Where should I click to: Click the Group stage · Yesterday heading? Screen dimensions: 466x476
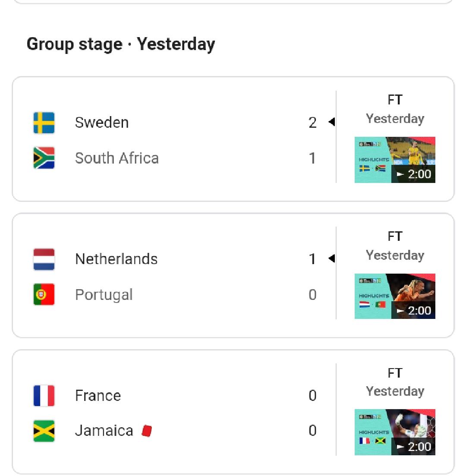(121, 44)
